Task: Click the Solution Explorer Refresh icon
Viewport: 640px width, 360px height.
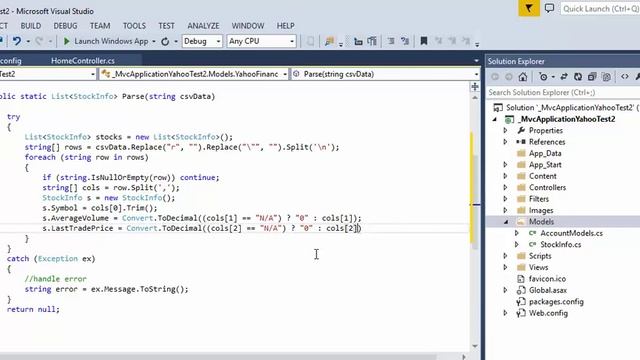Action: pyautogui.click(x=578, y=76)
